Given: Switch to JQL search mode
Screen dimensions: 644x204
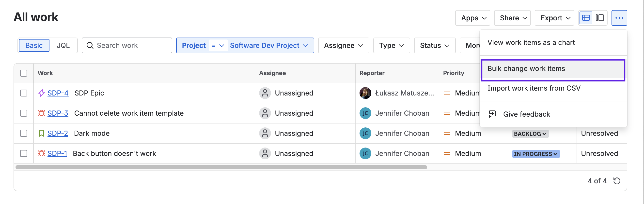Looking at the screenshot, I should (x=63, y=45).
